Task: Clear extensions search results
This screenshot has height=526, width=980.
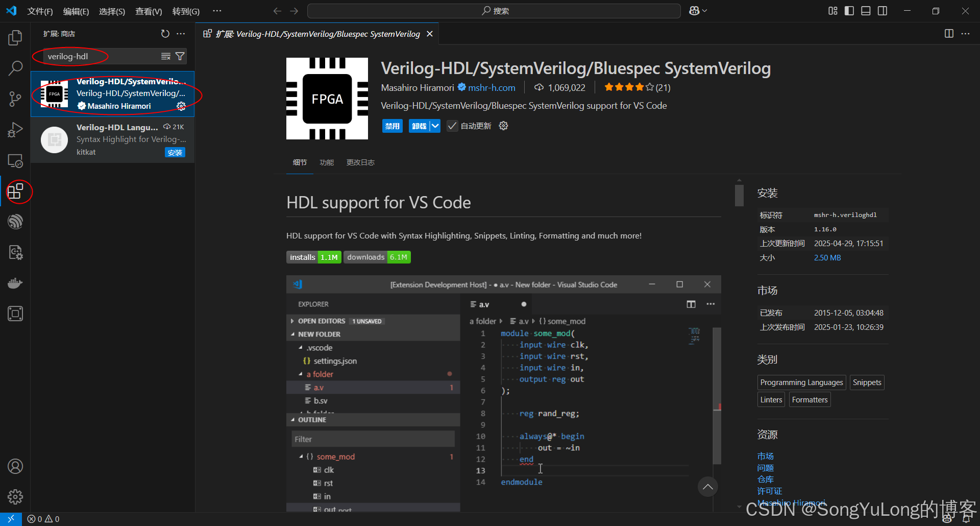Action: coord(166,56)
